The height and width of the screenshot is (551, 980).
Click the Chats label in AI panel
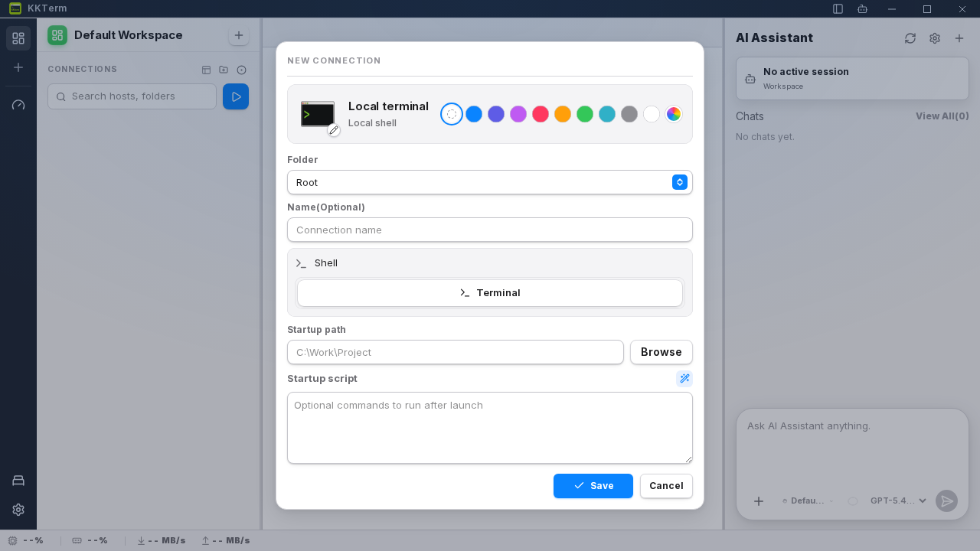pyautogui.click(x=750, y=116)
